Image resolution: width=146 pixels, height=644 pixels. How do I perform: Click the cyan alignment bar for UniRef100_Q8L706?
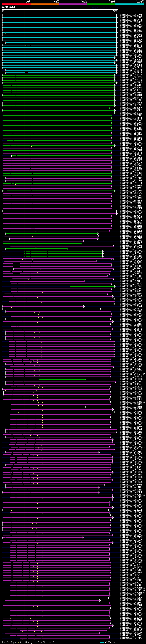(x=60, y=15)
